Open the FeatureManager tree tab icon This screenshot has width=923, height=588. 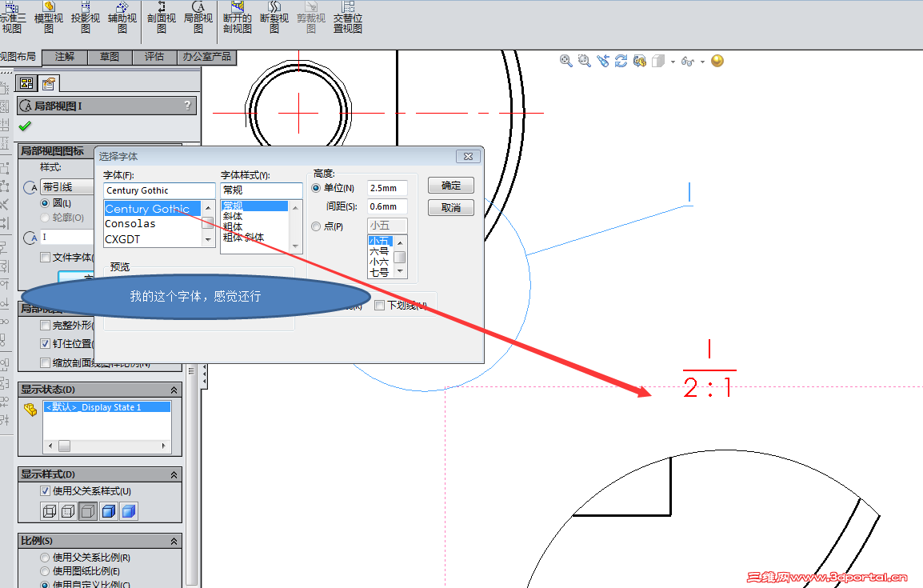coord(27,83)
